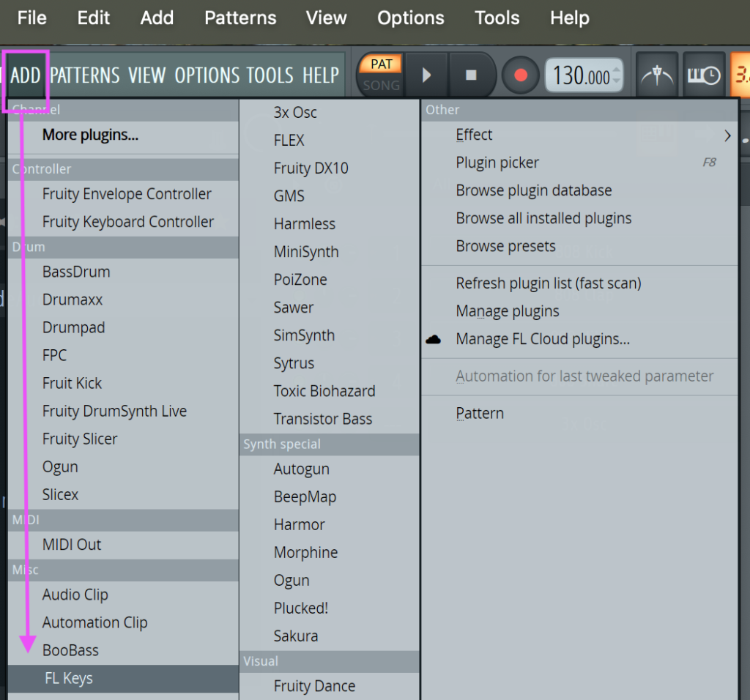Expand the Effect submenu arrow
The height and width of the screenshot is (700, 750).
(x=727, y=135)
